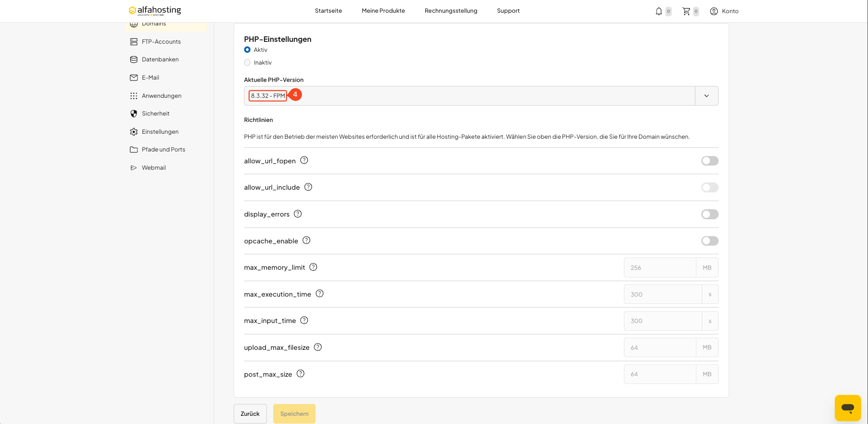Image resolution: width=868 pixels, height=424 pixels.
Task: Click the Webmail send icon
Action: pyautogui.click(x=133, y=167)
